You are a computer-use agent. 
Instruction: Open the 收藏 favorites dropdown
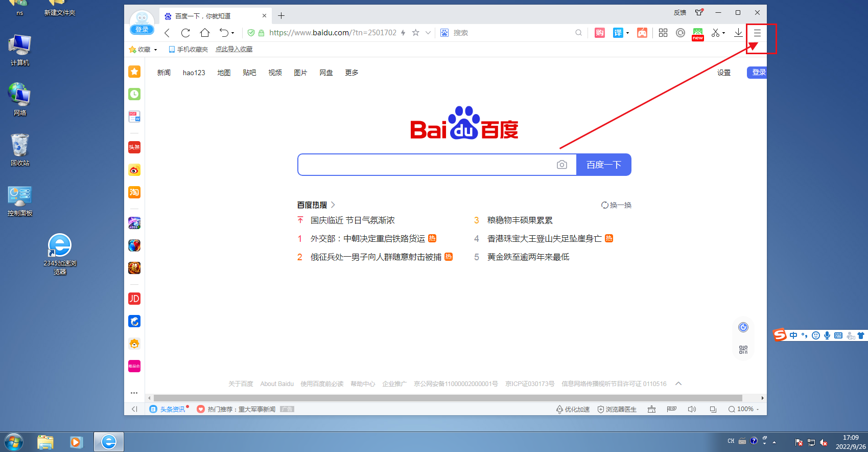click(x=143, y=50)
